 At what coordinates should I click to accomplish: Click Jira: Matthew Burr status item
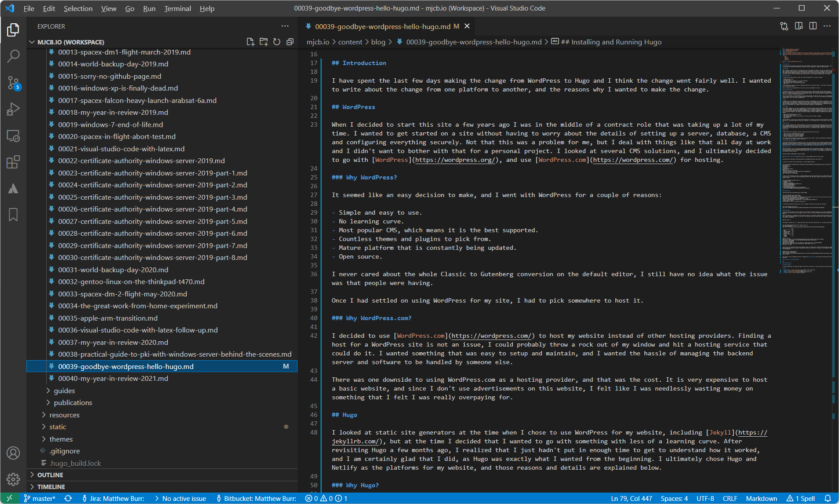point(113,498)
